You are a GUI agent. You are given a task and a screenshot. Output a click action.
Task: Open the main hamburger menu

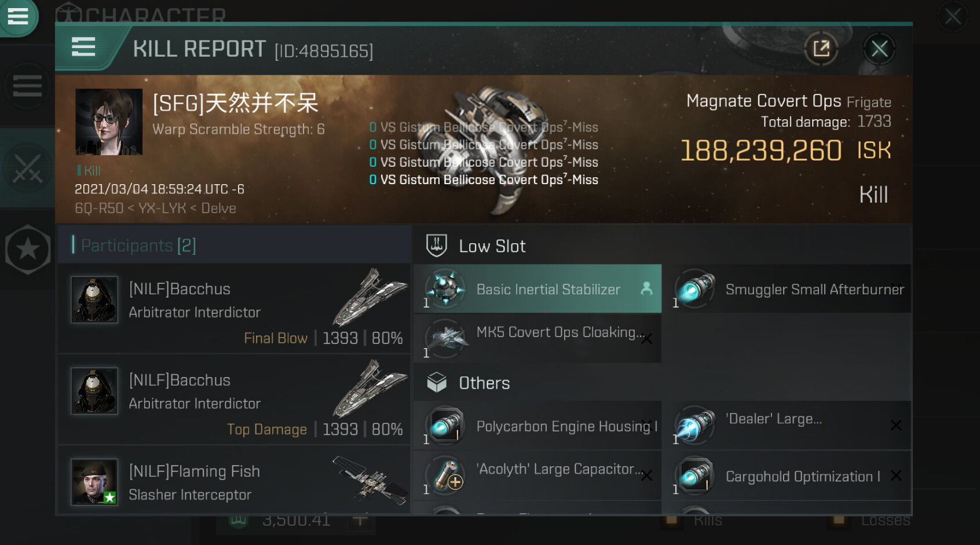pyautogui.click(x=17, y=16)
